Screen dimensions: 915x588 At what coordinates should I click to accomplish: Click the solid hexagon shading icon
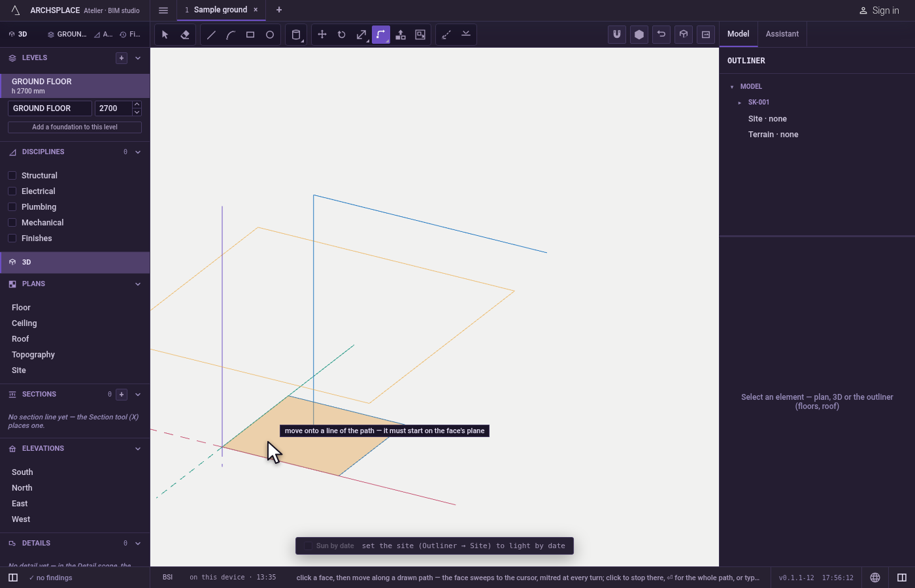pos(639,35)
